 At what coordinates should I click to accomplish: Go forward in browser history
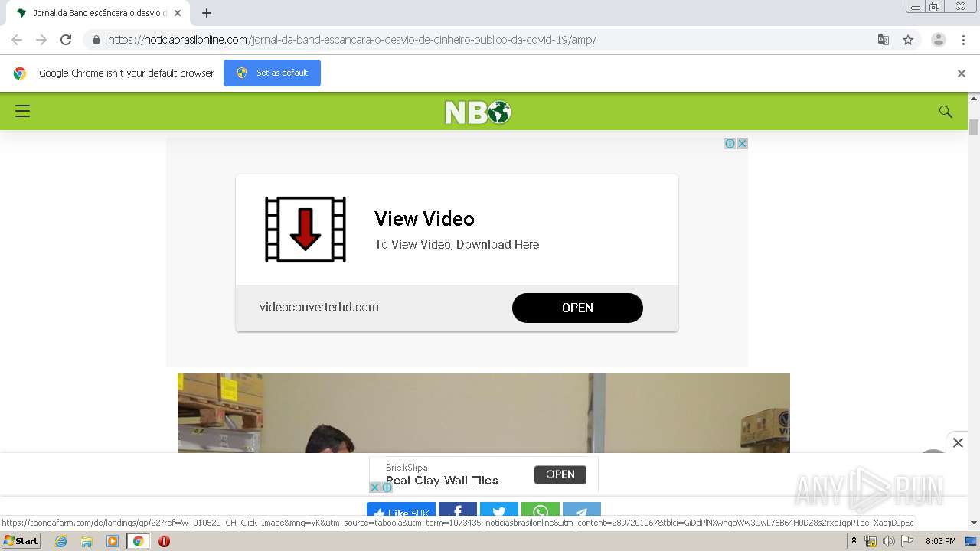tap(41, 40)
